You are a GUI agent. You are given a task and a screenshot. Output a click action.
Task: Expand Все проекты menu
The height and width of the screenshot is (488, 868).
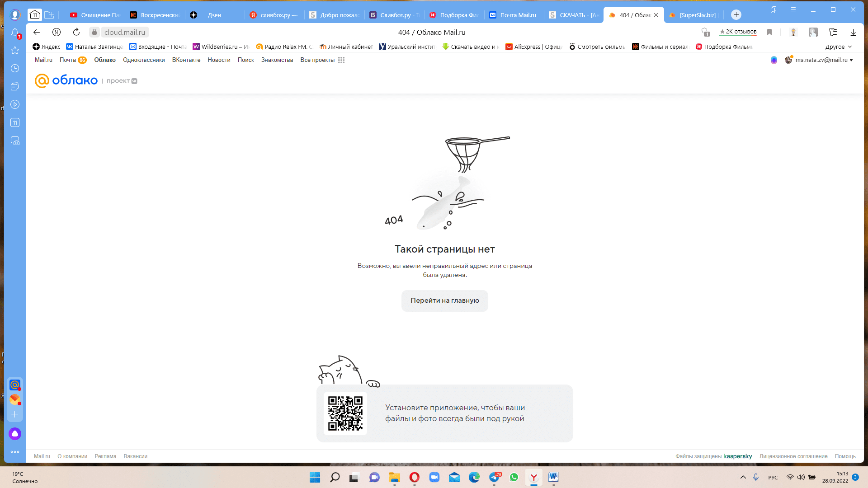[x=322, y=60]
